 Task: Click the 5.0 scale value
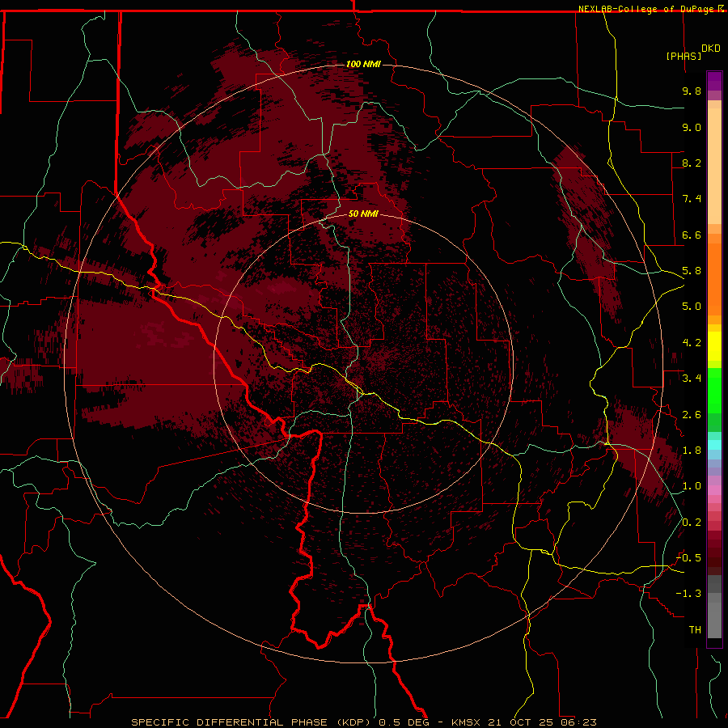pyautogui.click(x=692, y=307)
